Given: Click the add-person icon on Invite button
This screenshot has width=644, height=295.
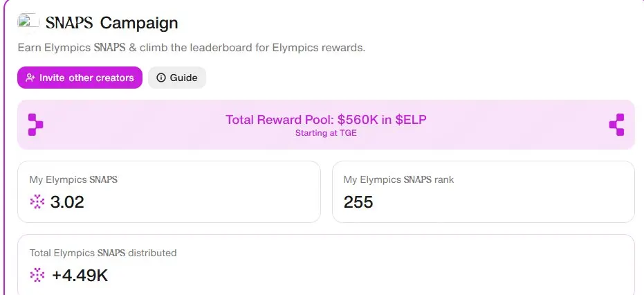Looking at the screenshot, I should [x=30, y=78].
